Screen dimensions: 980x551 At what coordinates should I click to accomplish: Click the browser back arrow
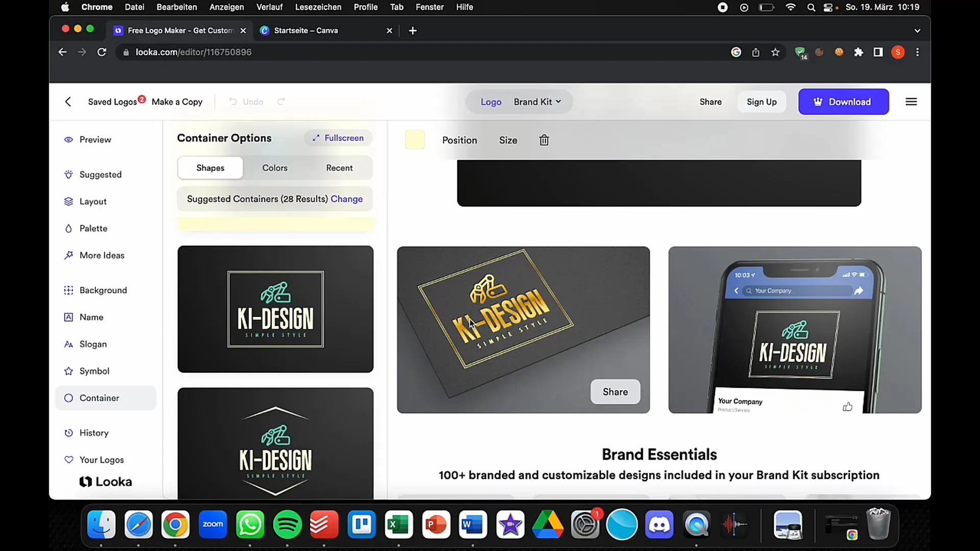point(62,52)
